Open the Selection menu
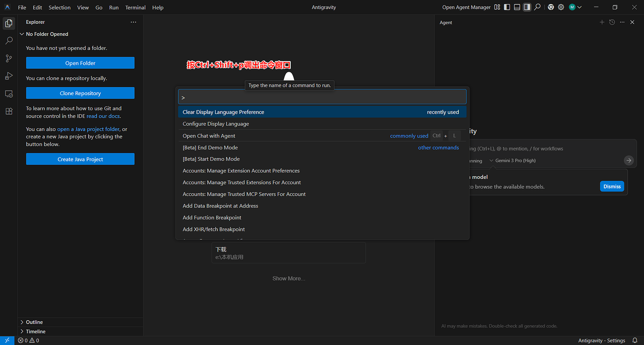This screenshot has width=644, height=345. tap(60, 7)
